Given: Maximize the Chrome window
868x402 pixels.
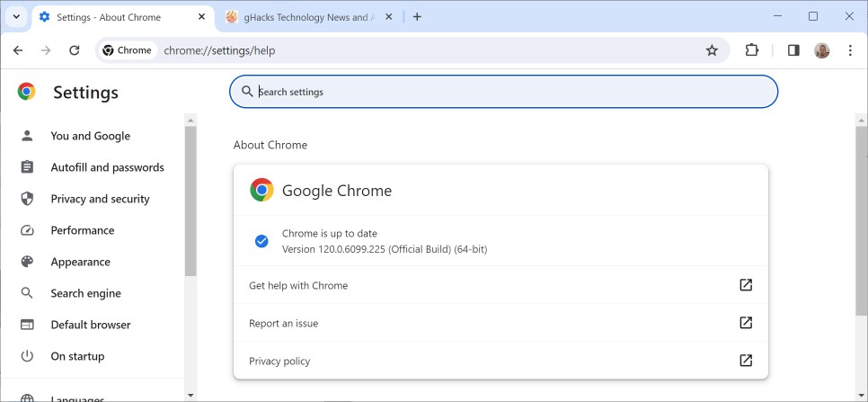Looking at the screenshot, I should [x=813, y=16].
